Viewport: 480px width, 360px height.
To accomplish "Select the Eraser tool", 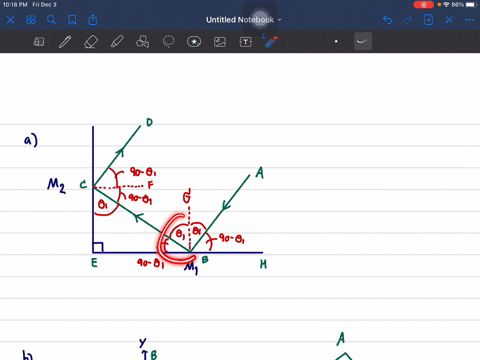I will coord(91,42).
